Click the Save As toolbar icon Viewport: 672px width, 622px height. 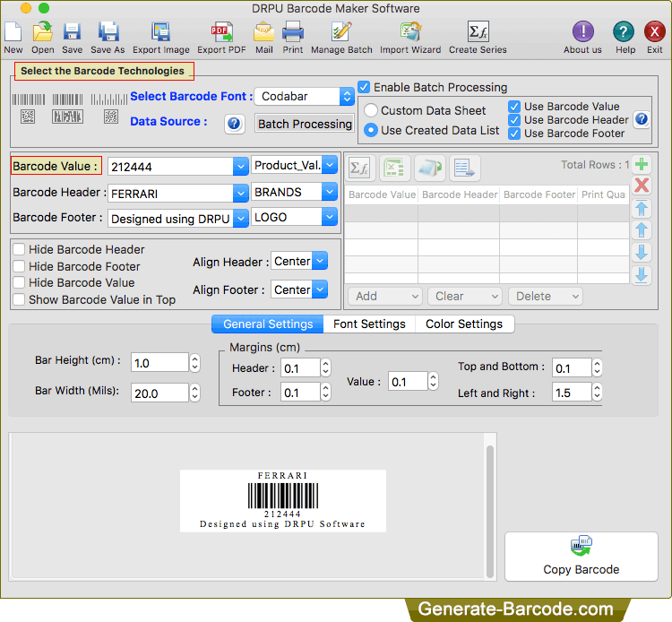coord(108,32)
